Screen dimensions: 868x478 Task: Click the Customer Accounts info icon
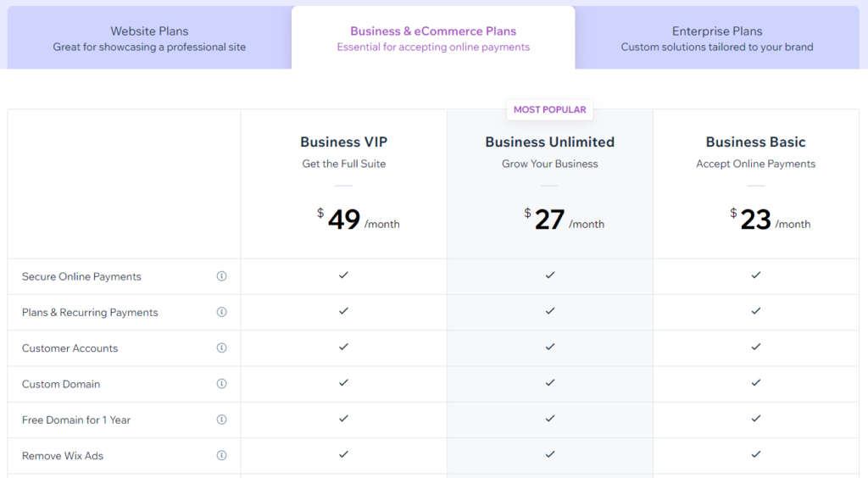(x=221, y=348)
